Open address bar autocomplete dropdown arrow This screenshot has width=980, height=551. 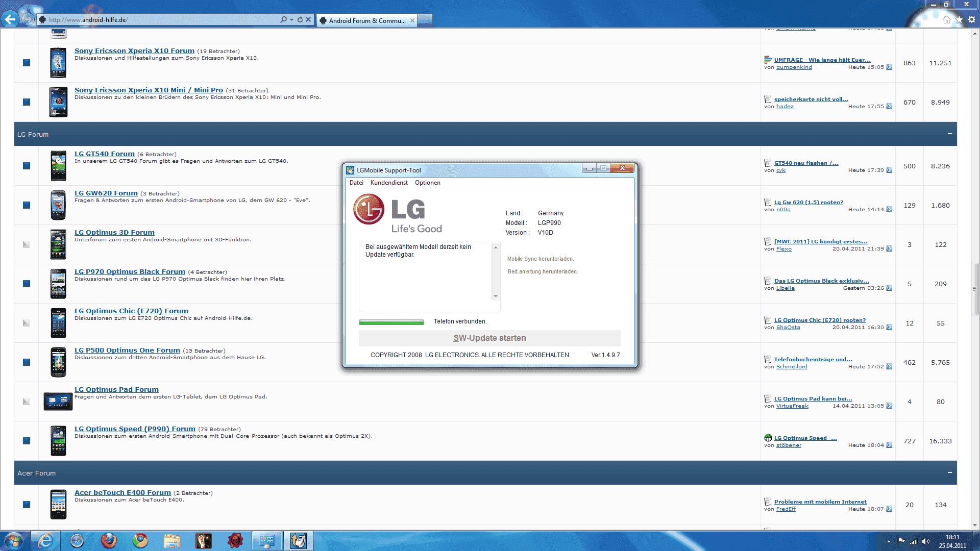291,19
